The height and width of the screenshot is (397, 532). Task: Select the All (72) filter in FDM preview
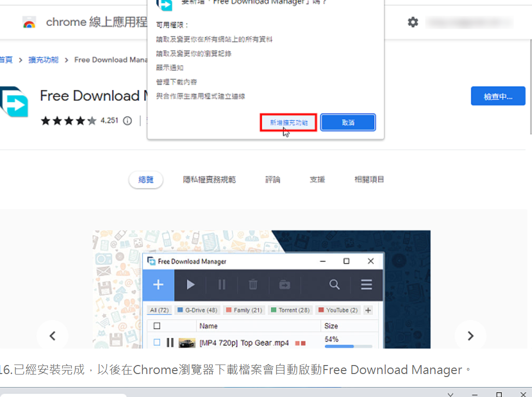click(159, 310)
